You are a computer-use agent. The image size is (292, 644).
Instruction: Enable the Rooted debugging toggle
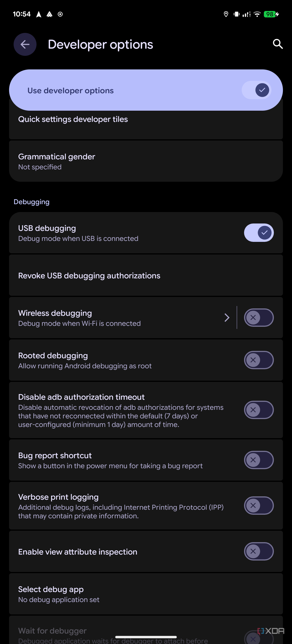tap(259, 360)
